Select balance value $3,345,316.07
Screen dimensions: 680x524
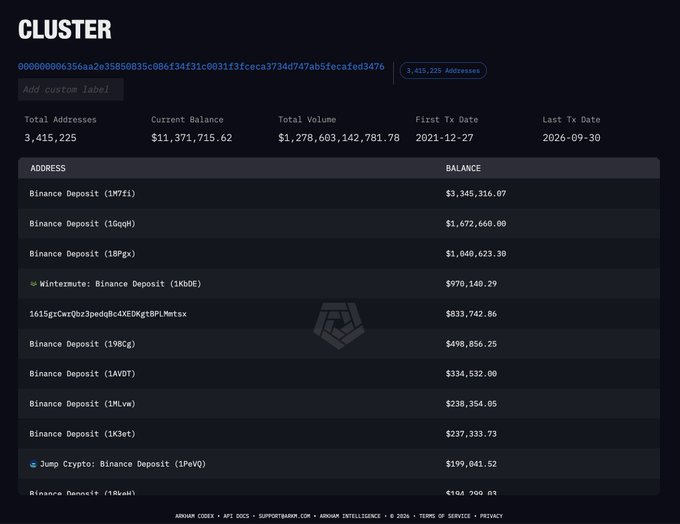pos(476,193)
